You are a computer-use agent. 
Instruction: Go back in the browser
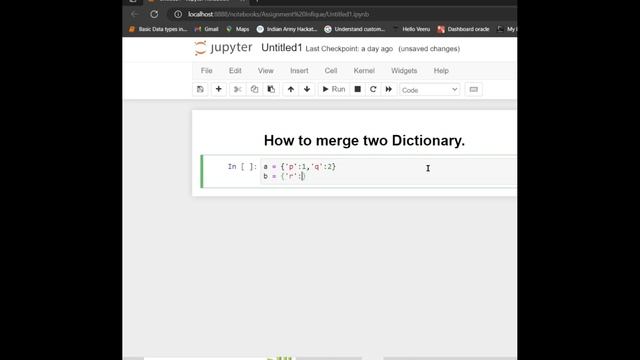[x=135, y=14]
